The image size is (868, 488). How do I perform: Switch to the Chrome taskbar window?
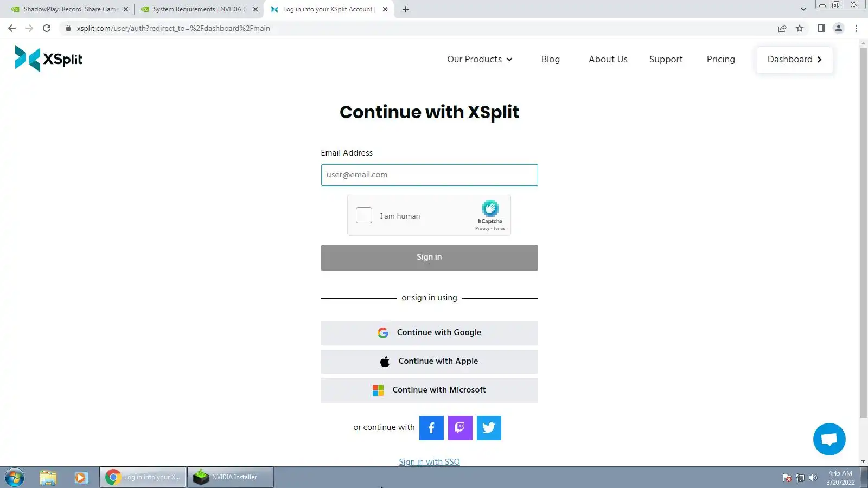pos(143,477)
